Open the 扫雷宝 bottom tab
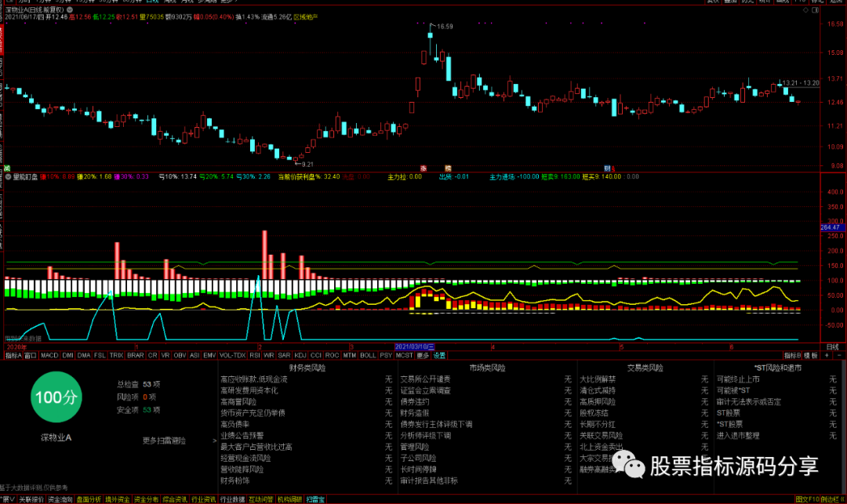Screen dimensions: 847x504 click(x=315, y=499)
